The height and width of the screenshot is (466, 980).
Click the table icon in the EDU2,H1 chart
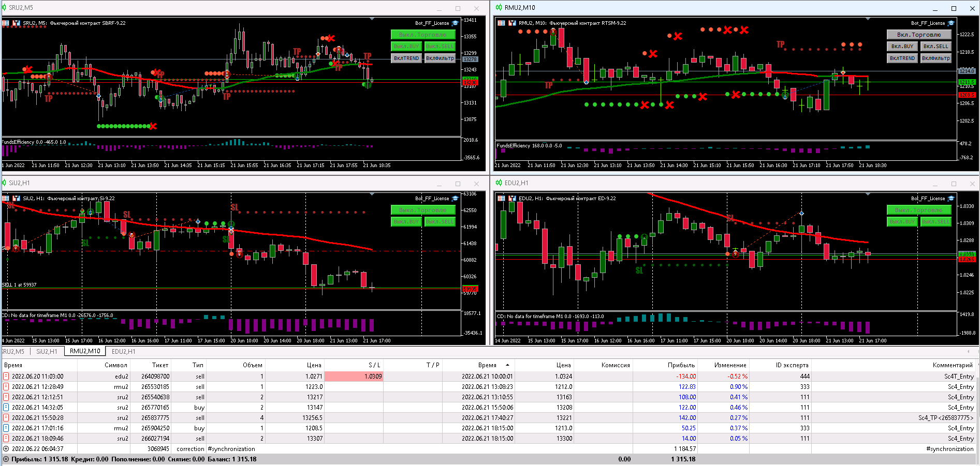tap(501, 199)
